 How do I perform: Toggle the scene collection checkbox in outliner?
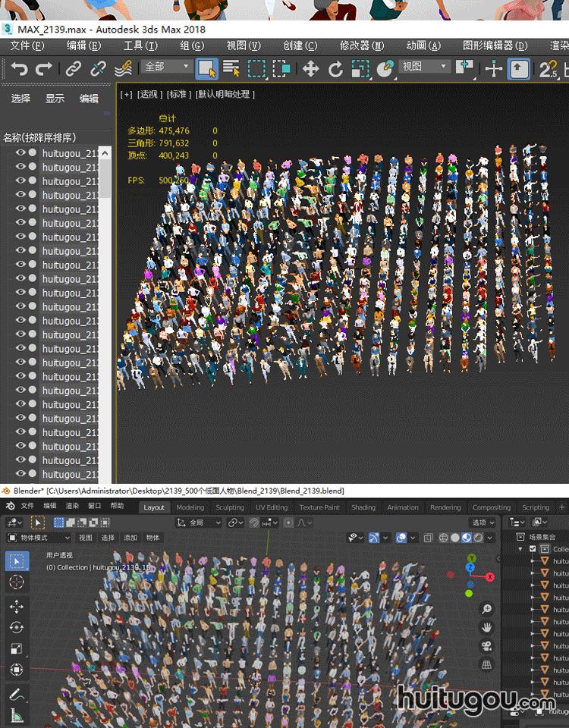click(533, 548)
